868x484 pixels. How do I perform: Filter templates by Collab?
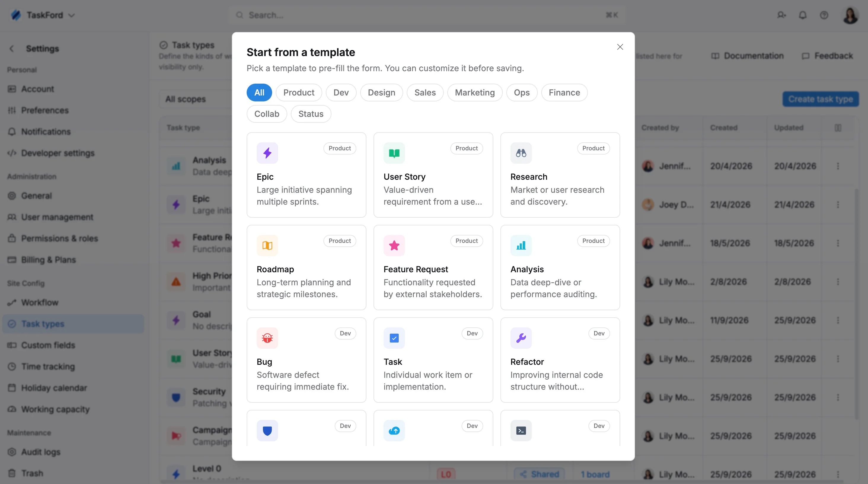pyautogui.click(x=267, y=114)
